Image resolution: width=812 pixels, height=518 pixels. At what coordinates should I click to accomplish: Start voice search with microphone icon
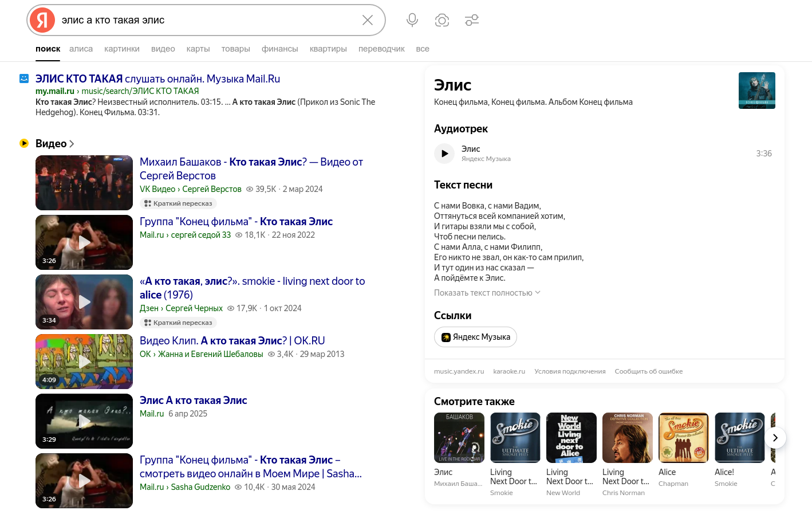tap(412, 20)
